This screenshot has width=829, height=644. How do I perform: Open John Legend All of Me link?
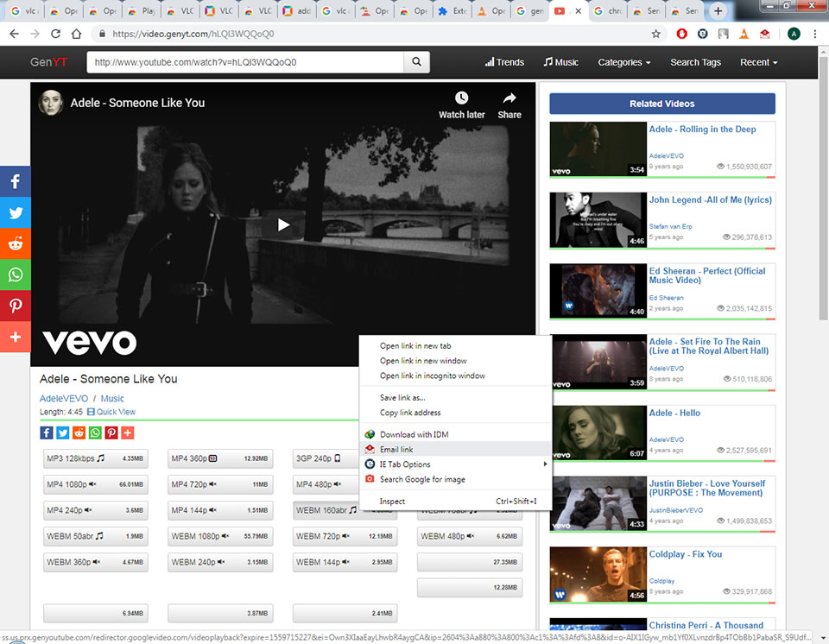[710, 200]
